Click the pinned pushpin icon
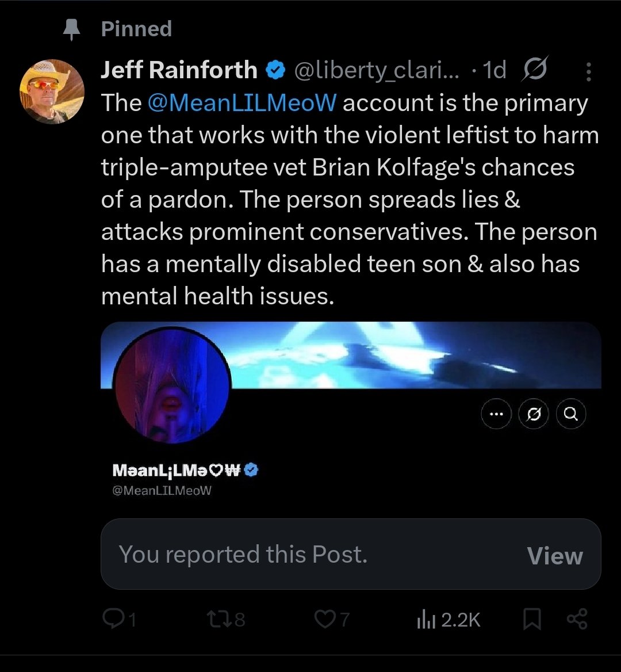The height and width of the screenshot is (672, 621). (x=71, y=29)
